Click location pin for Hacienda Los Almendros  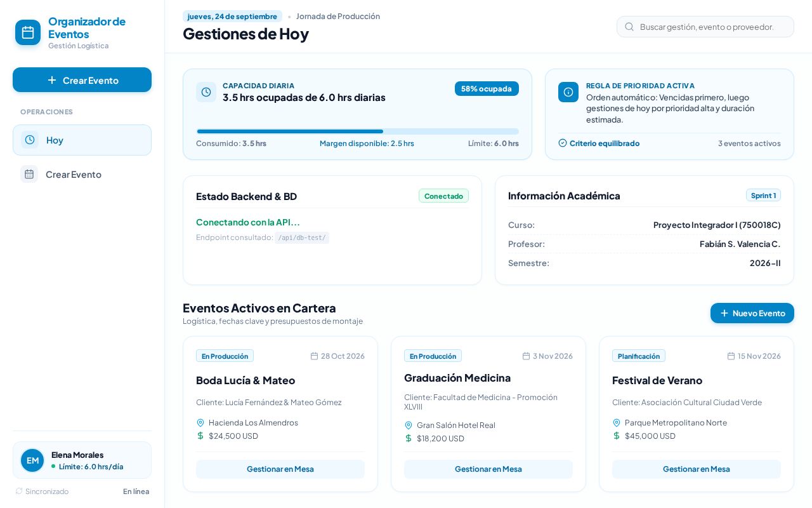[200, 423]
